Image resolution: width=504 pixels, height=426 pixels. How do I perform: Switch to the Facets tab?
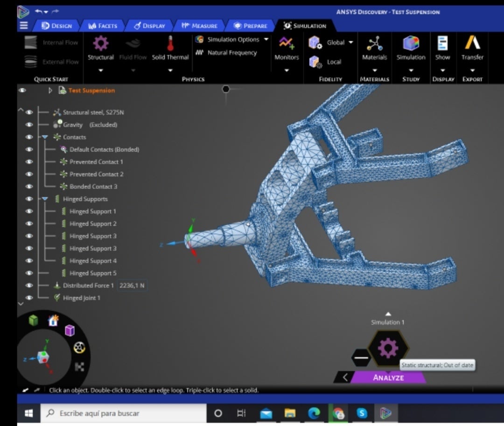pos(103,26)
